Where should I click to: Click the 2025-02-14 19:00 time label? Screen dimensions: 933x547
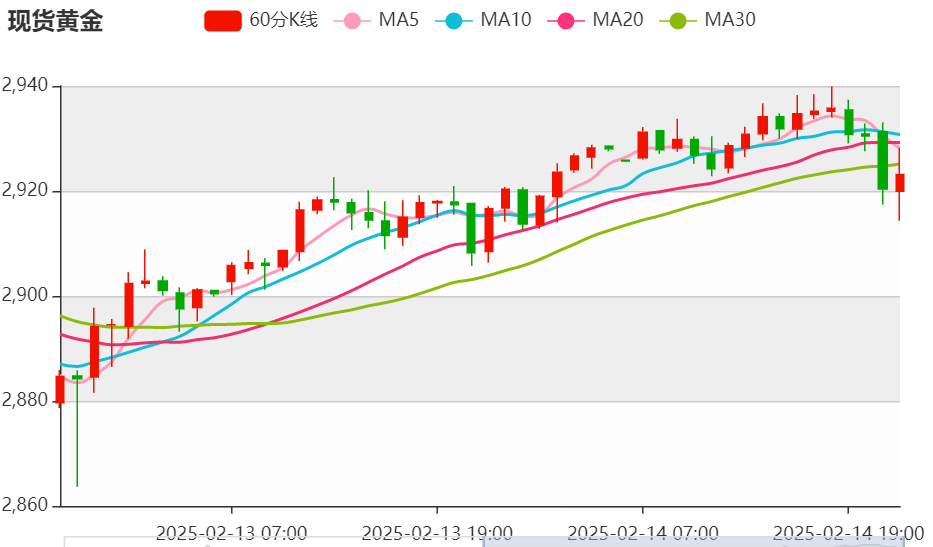(847, 532)
